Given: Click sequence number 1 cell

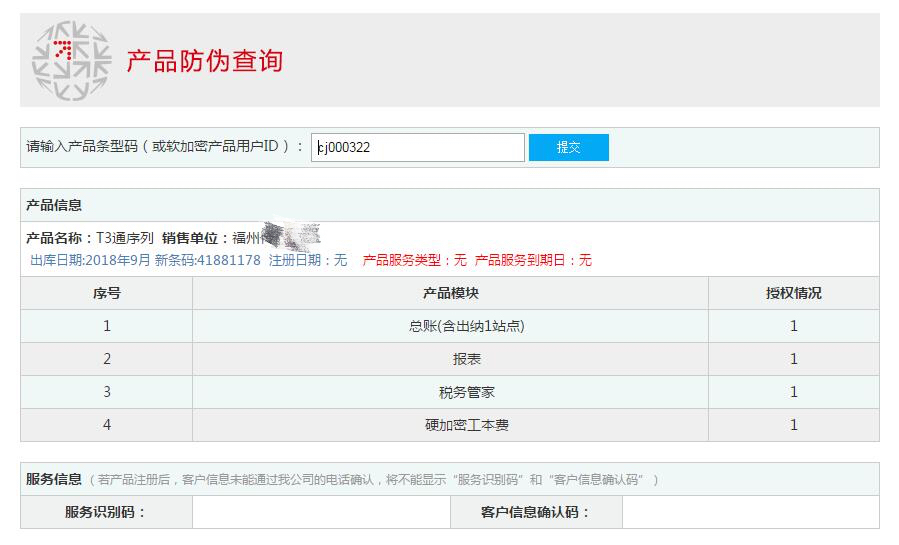Looking at the screenshot, I should (x=107, y=326).
